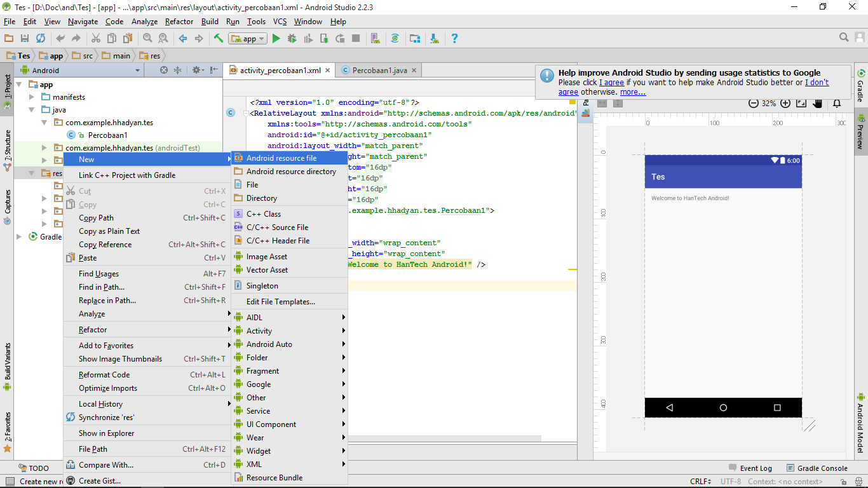868x488 pixels.
Task: Click the UTF-8 encoding in status bar
Action: tap(730, 482)
